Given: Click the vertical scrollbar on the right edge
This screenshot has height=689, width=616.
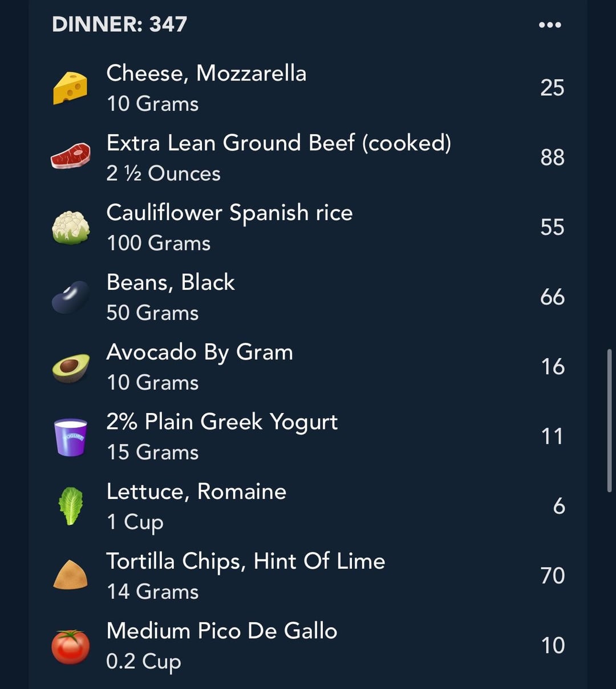Looking at the screenshot, I should point(610,420).
